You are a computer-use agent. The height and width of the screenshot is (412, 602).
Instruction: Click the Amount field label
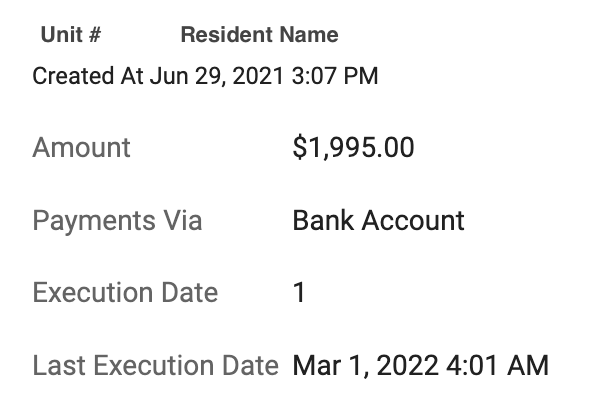pos(81,147)
